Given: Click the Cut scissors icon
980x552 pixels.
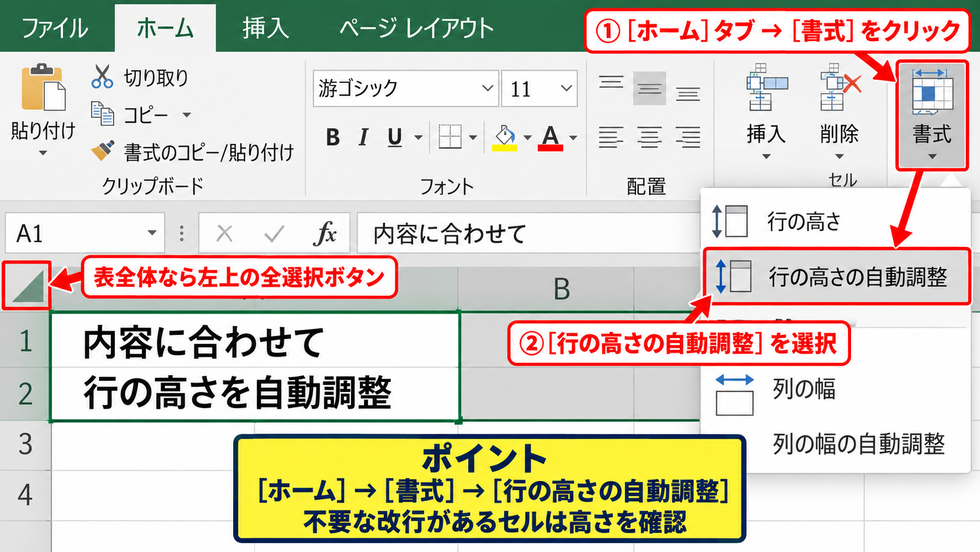Looking at the screenshot, I should click(x=102, y=77).
